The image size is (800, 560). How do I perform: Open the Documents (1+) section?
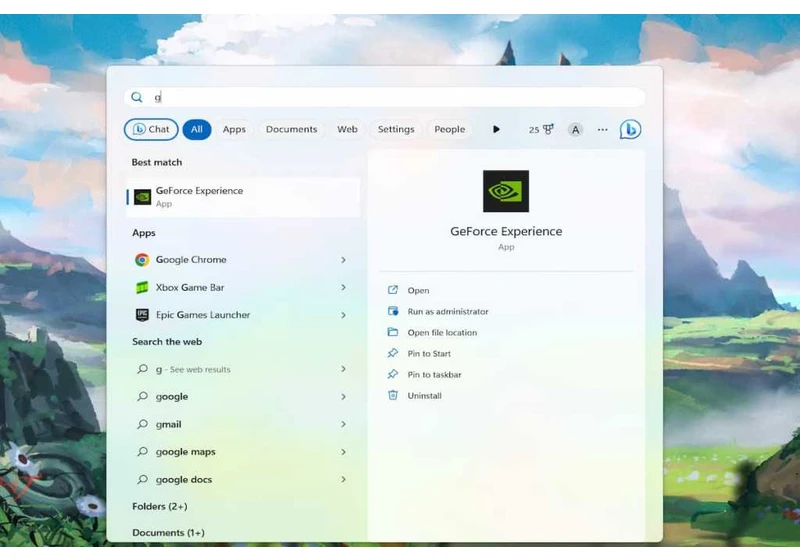[168, 532]
